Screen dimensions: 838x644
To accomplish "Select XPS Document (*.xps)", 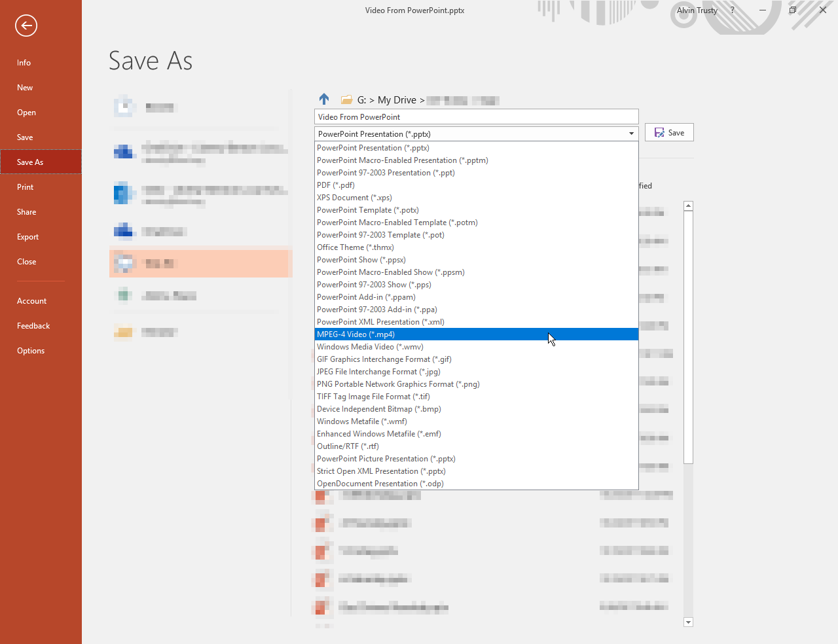I will coord(476,198).
